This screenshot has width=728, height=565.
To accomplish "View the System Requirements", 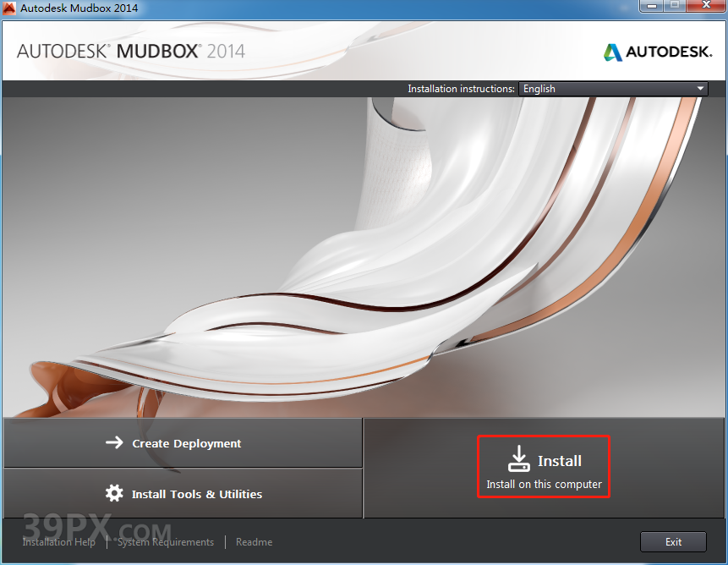I will tap(166, 542).
